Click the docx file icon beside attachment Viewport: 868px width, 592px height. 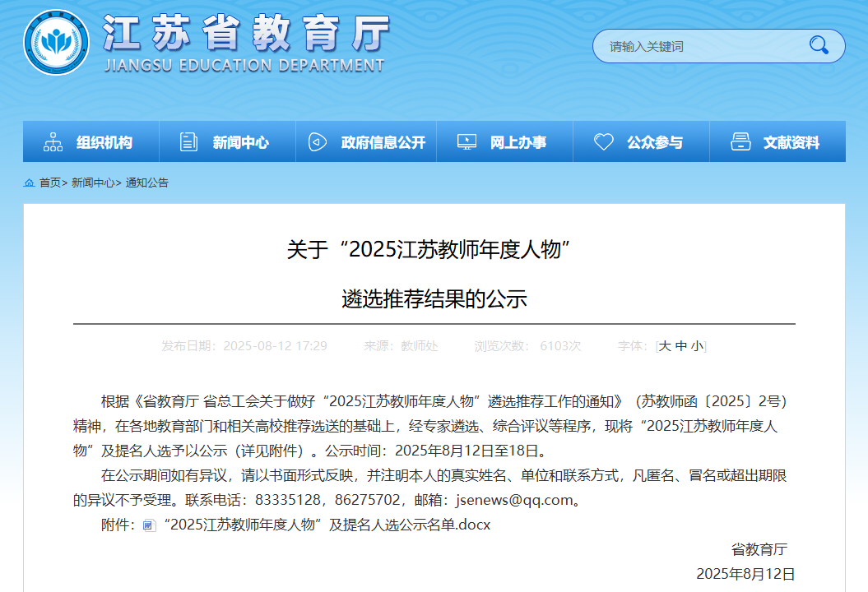[149, 525]
